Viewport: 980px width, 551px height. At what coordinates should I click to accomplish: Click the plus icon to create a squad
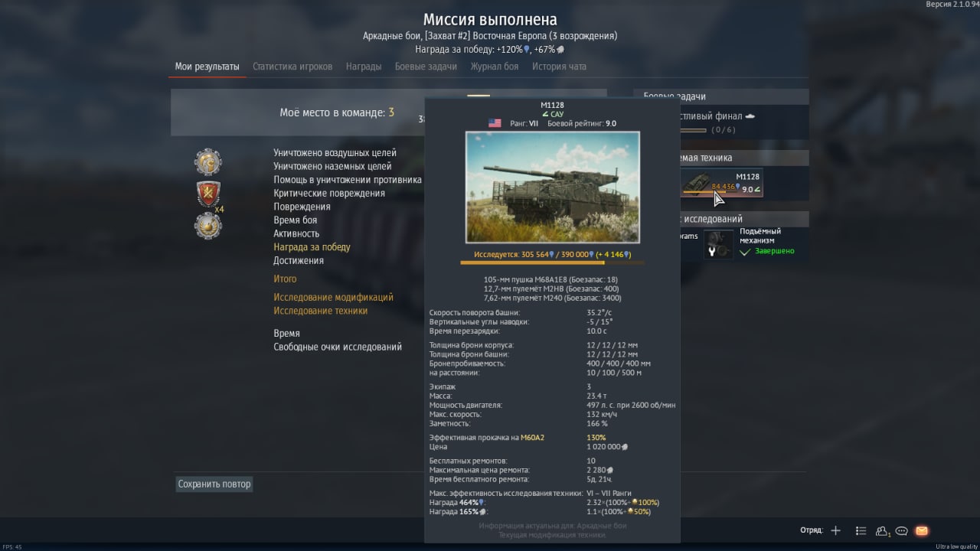836,530
